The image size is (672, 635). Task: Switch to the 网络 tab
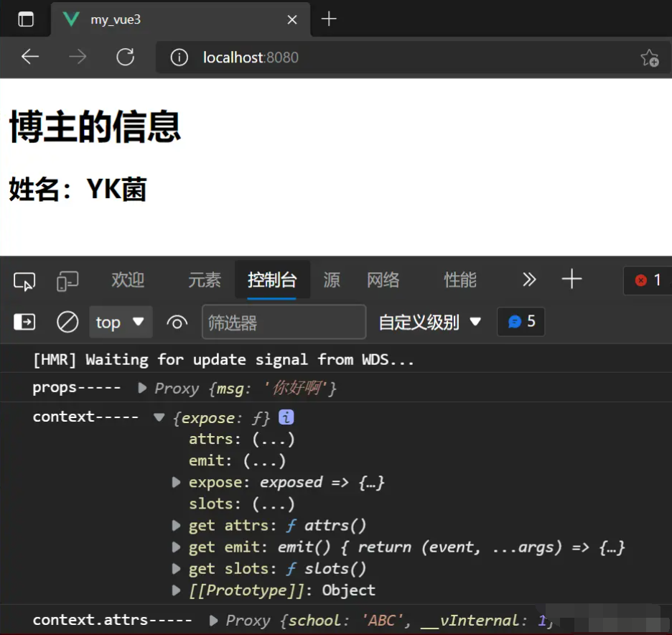tap(383, 280)
